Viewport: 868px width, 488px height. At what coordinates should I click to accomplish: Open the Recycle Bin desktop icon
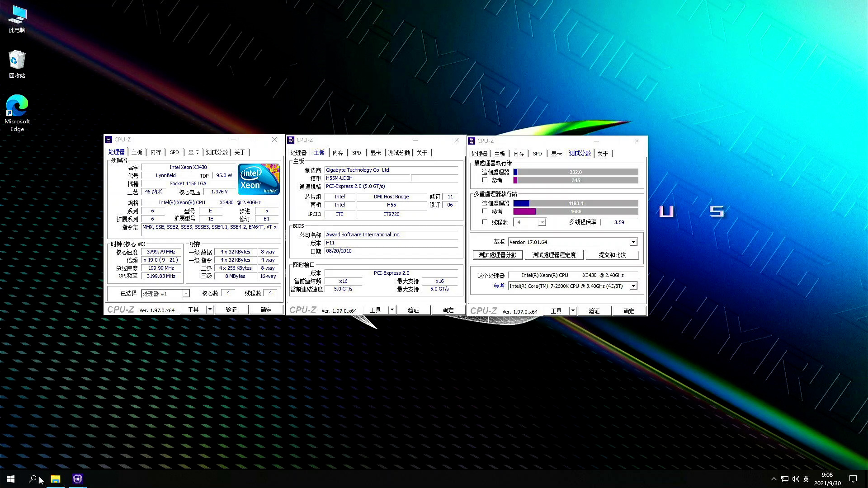pyautogui.click(x=17, y=64)
